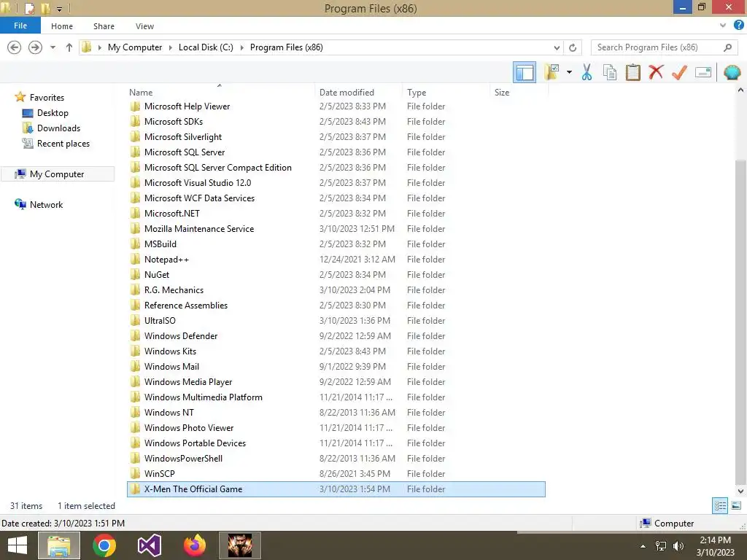Screen dimensions: 747x560
Task: Open Visual Studio from taskbar
Action: [x=149, y=545]
